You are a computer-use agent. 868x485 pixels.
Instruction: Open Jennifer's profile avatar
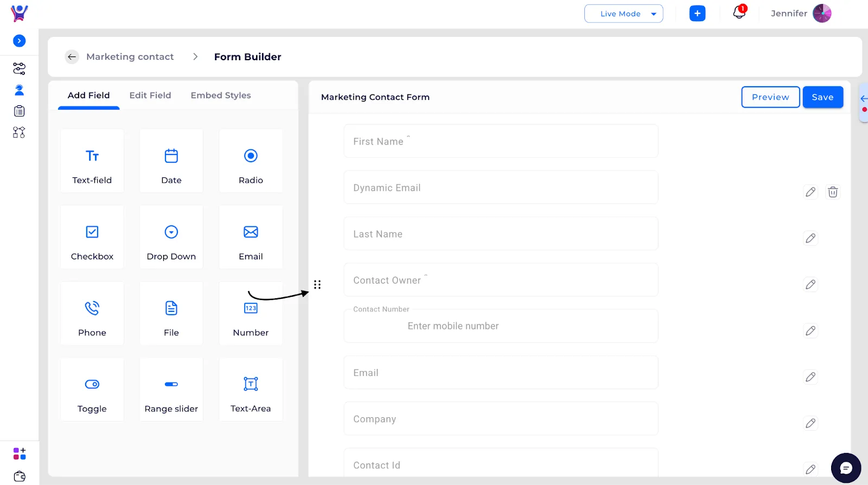point(822,13)
